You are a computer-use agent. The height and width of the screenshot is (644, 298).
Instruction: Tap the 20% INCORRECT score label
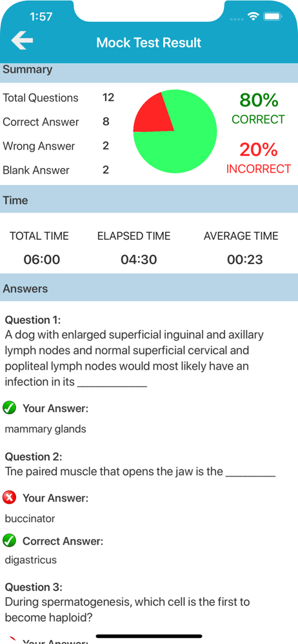point(259,158)
